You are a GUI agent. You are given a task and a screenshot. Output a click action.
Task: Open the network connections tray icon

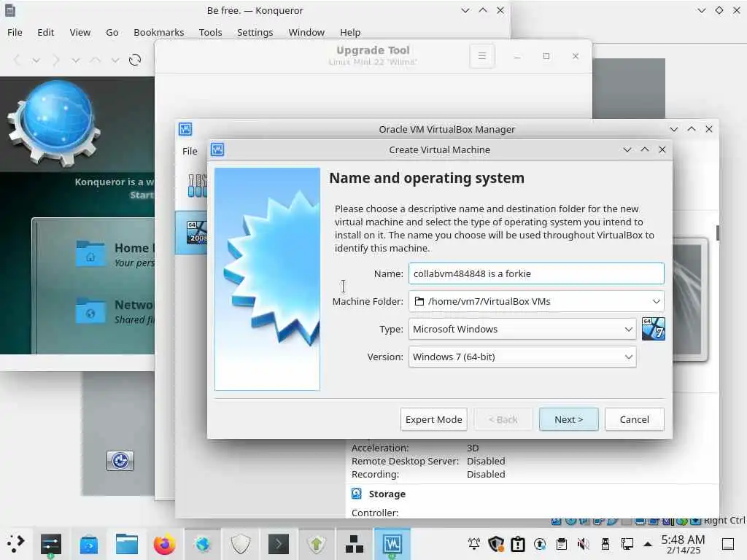tap(627, 544)
